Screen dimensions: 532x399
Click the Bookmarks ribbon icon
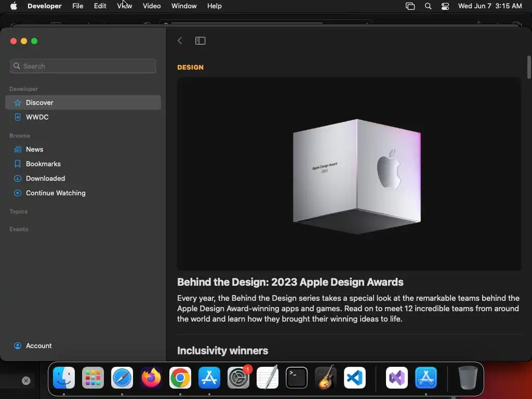click(18, 164)
